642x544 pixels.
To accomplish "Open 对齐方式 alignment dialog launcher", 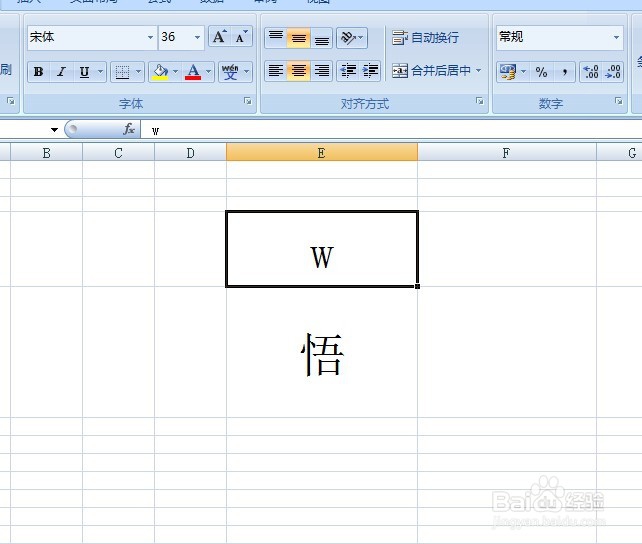I will pyautogui.click(x=479, y=101).
